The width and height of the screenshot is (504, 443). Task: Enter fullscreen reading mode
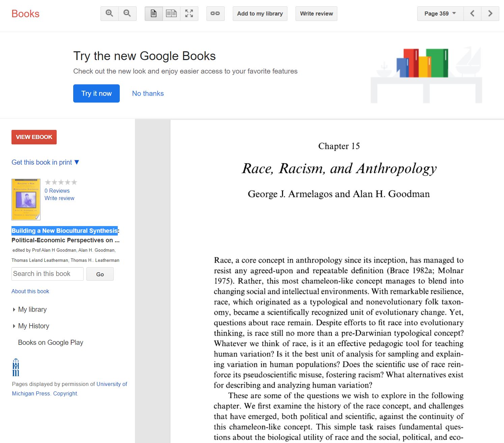tap(189, 13)
